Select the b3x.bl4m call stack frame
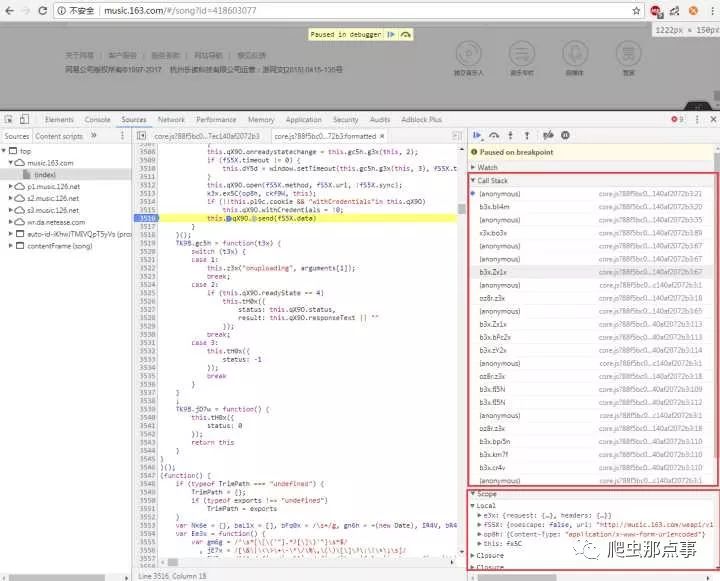This screenshot has height=581, width=720. point(591,207)
